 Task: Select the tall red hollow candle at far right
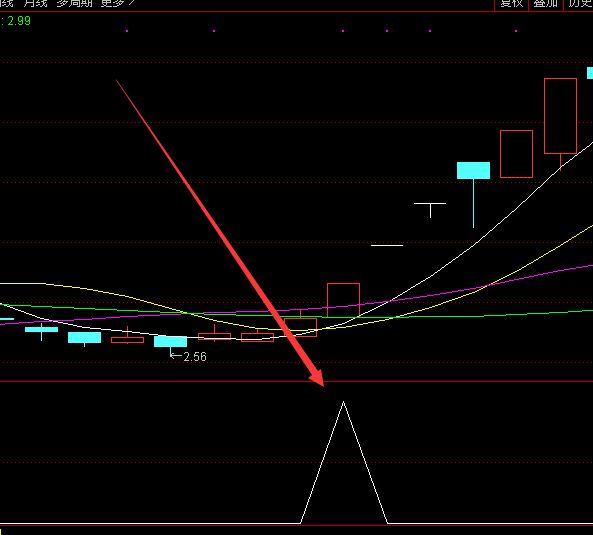(560, 116)
